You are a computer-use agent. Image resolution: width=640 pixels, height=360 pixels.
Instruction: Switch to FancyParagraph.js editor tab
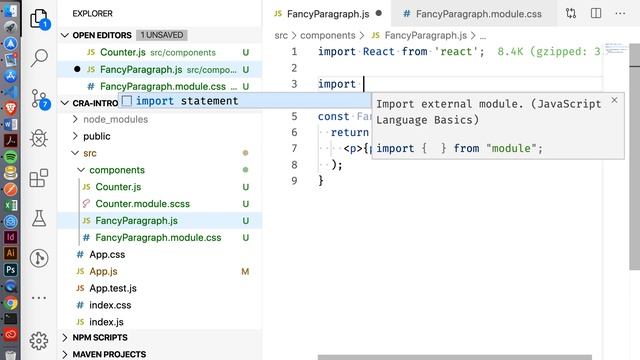point(328,14)
